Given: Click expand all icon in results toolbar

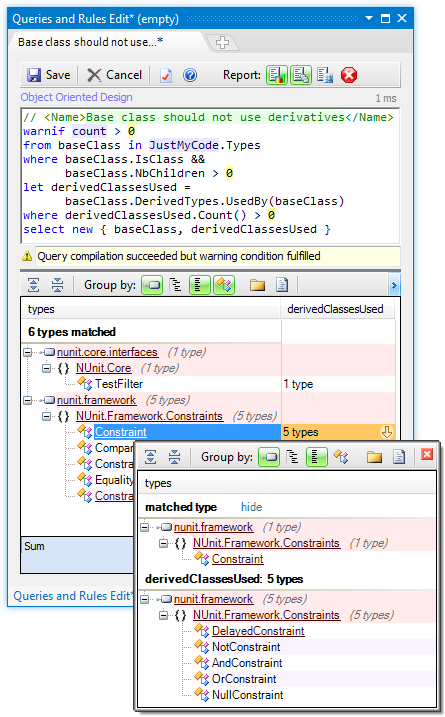Looking at the screenshot, I should point(33,285).
